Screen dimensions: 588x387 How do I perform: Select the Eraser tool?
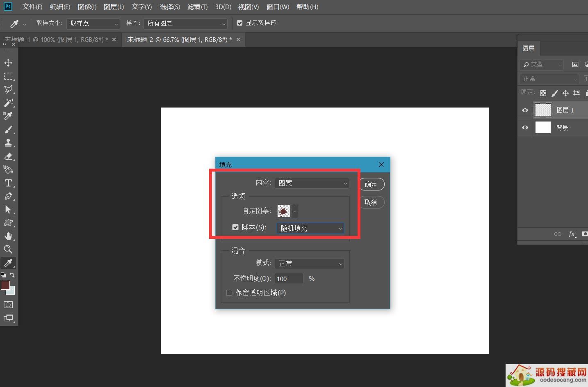coord(8,156)
